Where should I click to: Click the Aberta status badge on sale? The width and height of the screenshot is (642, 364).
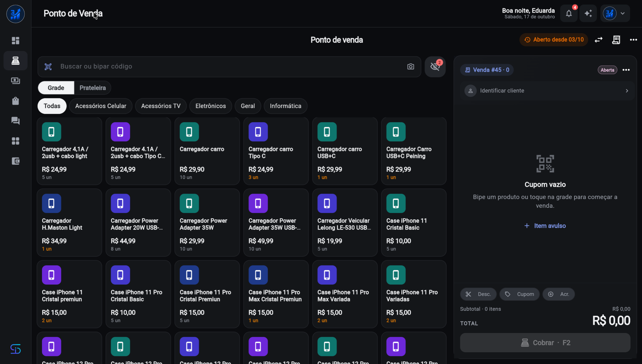click(x=607, y=70)
